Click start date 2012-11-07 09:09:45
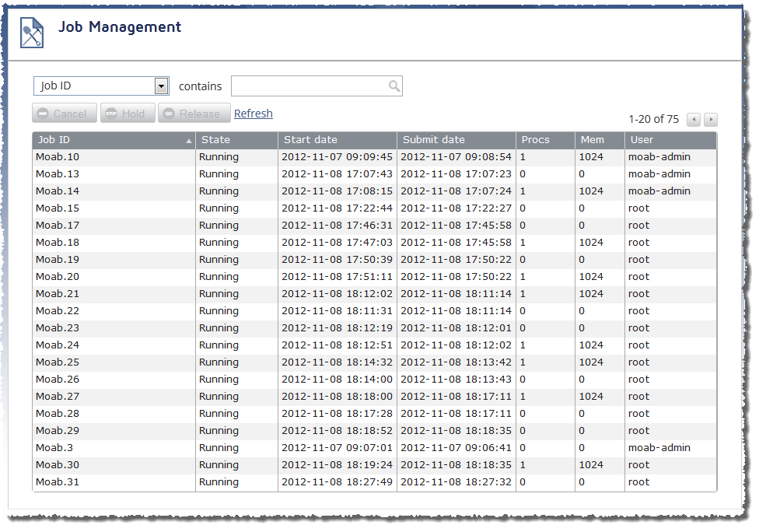 pyautogui.click(x=337, y=157)
